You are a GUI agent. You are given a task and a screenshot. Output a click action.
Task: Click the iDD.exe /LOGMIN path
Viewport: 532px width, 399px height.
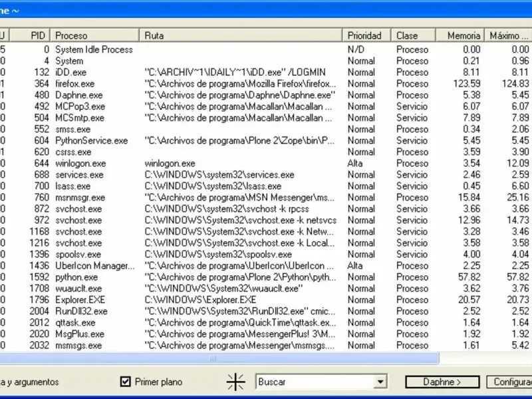coord(235,72)
